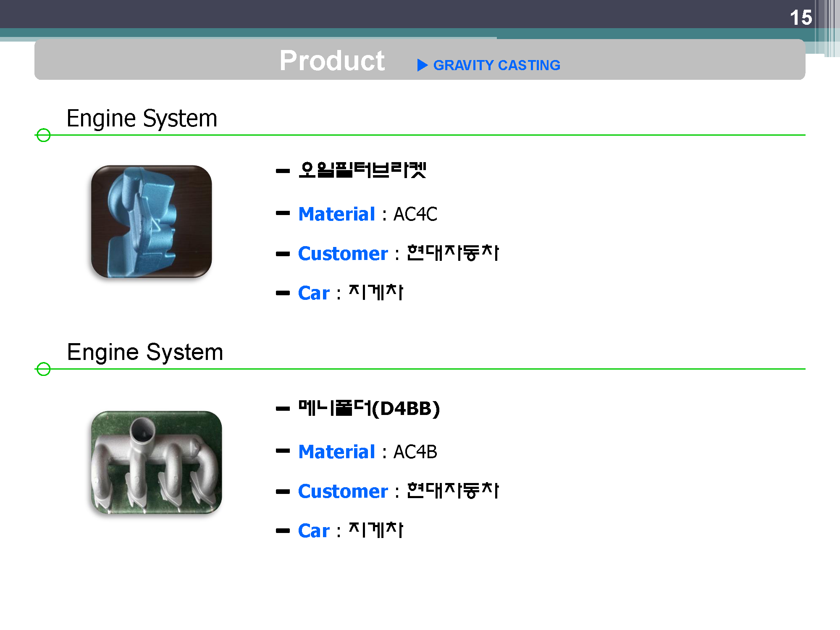Click the blue triangle before GRAVITY CASTING
The width and height of the screenshot is (840, 630).
tap(423, 65)
